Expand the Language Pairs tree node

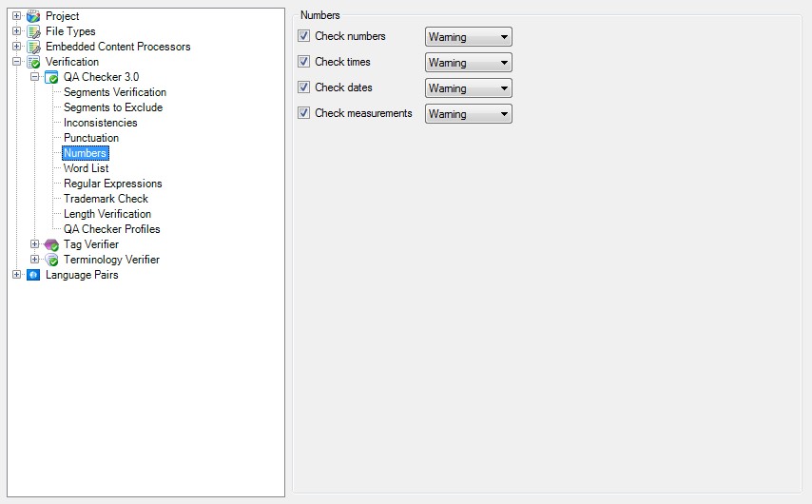click(16, 275)
